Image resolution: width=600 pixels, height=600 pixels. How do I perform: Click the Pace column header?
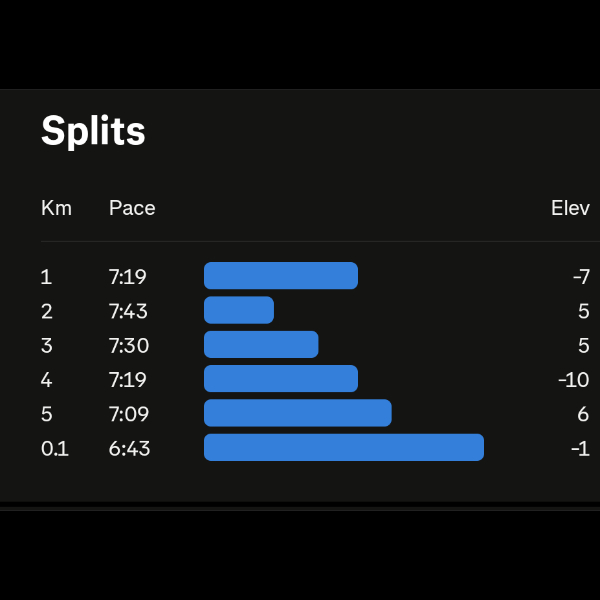click(x=132, y=208)
